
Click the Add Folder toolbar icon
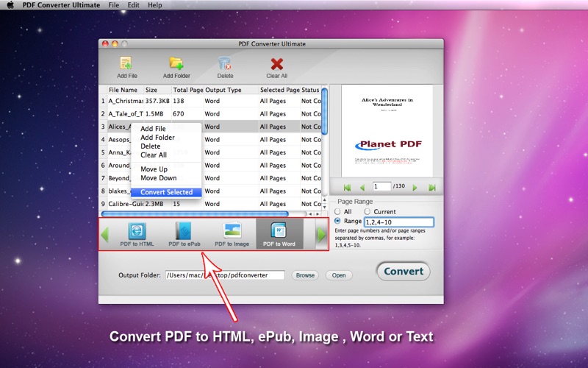[x=176, y=63]
